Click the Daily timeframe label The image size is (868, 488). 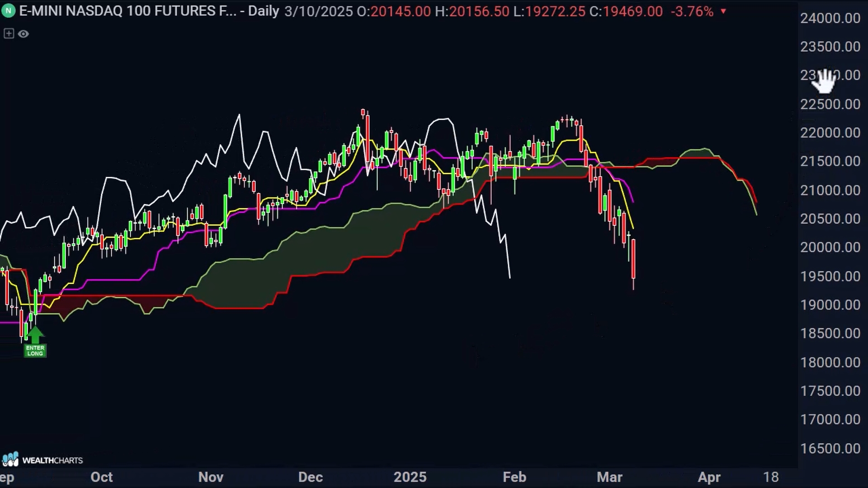pyautogui.click(x=264, y=11)
